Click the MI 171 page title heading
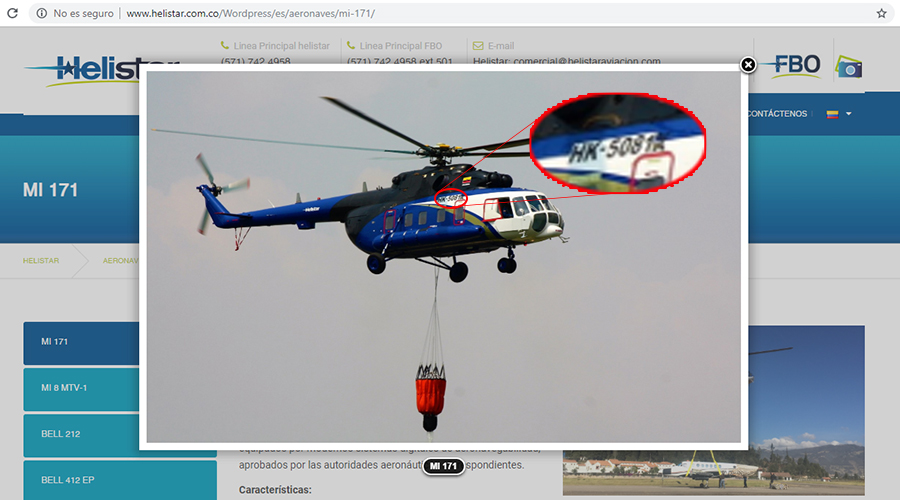This screenshot has height=500, width=900. coord(51,190)
